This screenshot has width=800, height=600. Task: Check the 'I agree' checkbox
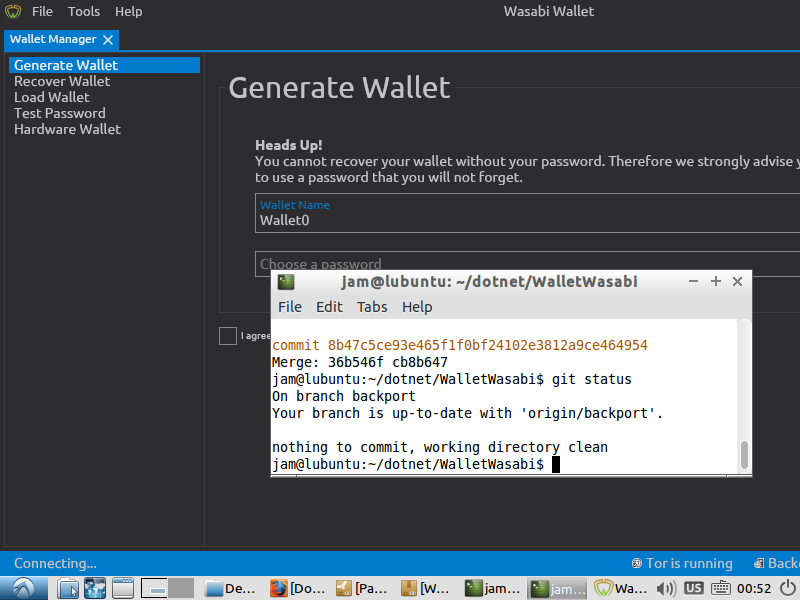click(227, 336)
